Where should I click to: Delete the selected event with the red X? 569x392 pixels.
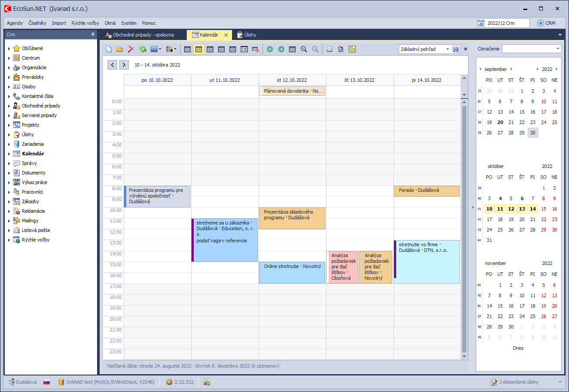click(131, 49)
